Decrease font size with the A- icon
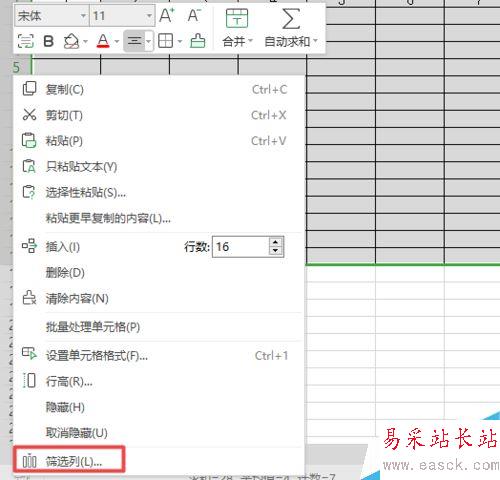The image size is (500, 480). click(x=194, y=15)
